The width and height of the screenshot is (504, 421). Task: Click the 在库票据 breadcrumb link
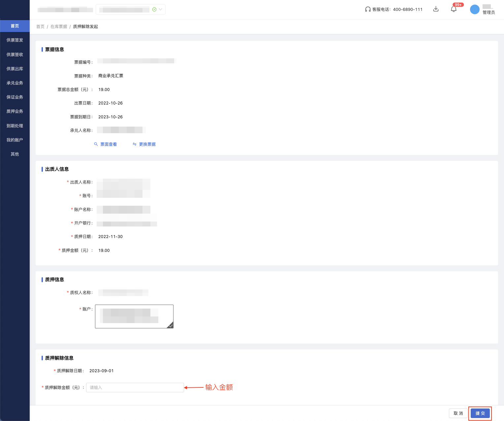click(59, 27)
